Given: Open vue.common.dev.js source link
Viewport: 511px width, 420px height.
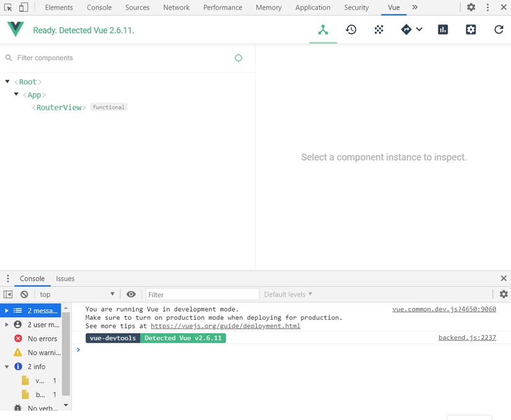Looking at the screenshot, I should coord(444,309).
